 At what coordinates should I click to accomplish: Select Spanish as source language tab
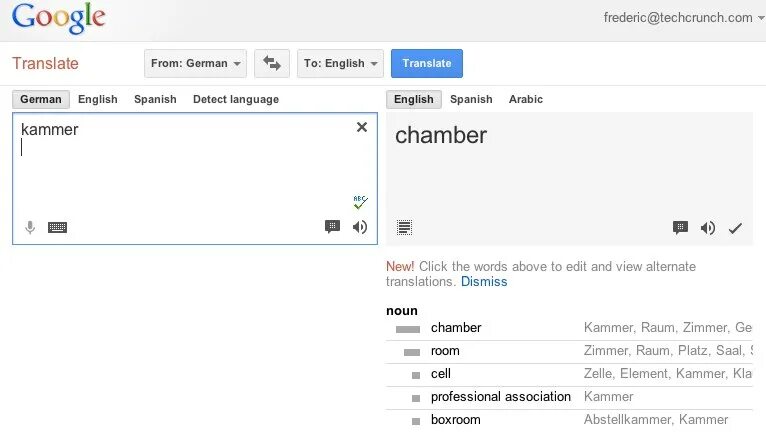pyautogui.click(x=155, y=99)
